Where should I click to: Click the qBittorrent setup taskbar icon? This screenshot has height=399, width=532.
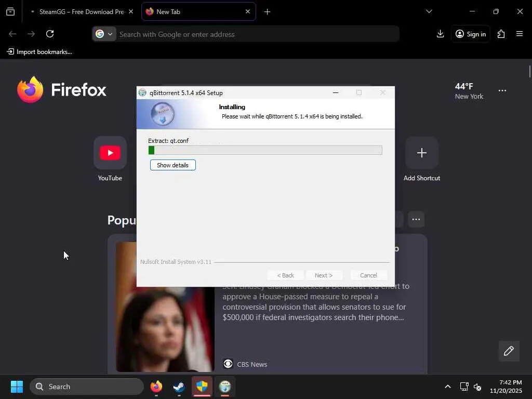coord(224,387)
